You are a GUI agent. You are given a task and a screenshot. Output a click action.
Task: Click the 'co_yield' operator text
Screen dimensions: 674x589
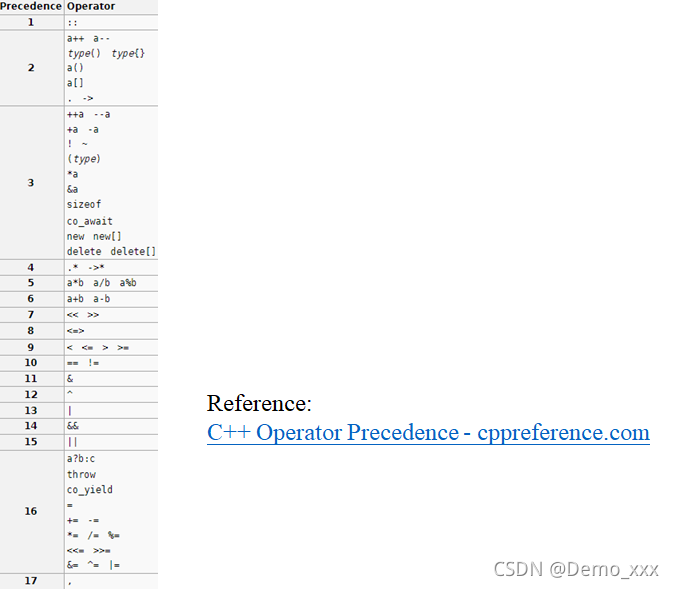[90, 490]
